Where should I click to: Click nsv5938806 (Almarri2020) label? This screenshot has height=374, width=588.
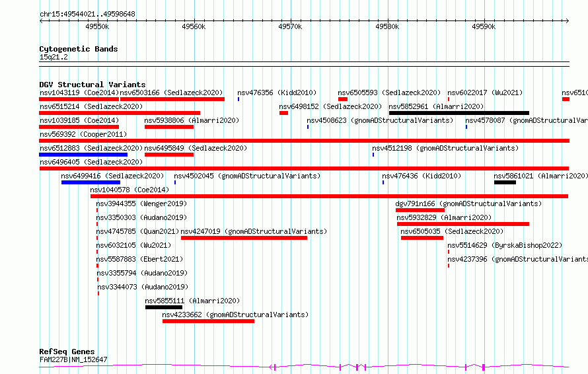[x=192, y=120]
